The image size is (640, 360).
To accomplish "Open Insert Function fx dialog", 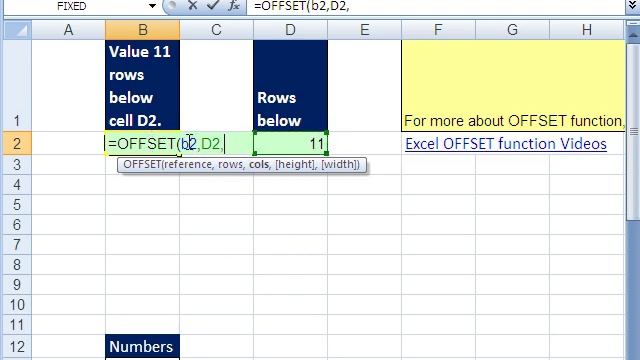I will pos(234,6).
